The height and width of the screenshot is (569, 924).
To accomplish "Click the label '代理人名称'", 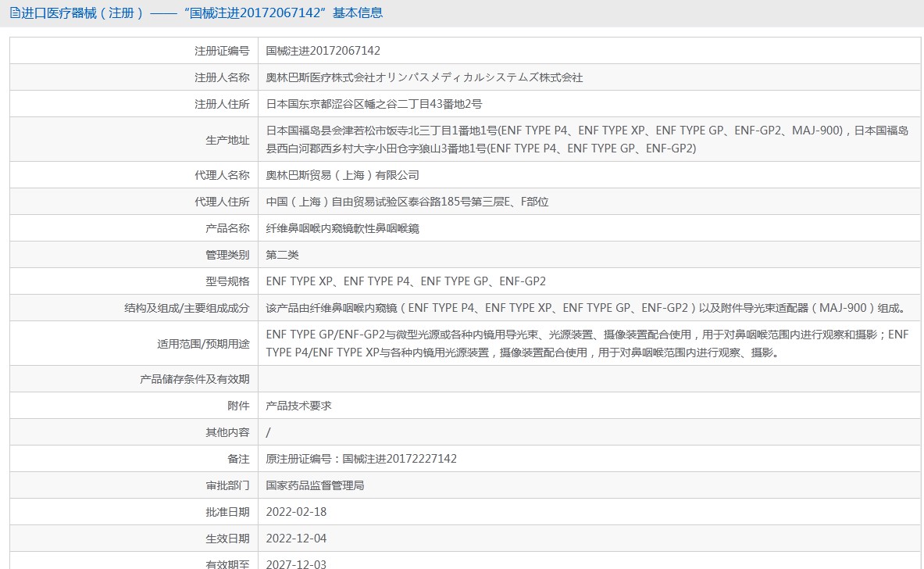I will coord(222,175).
